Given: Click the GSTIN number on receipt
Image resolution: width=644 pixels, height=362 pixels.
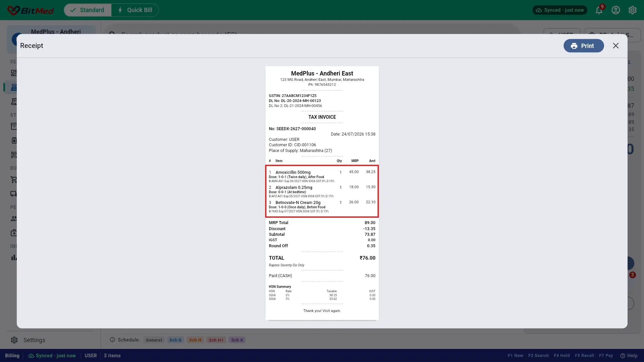Looking at the screenshot, I should tap(293, 96).
